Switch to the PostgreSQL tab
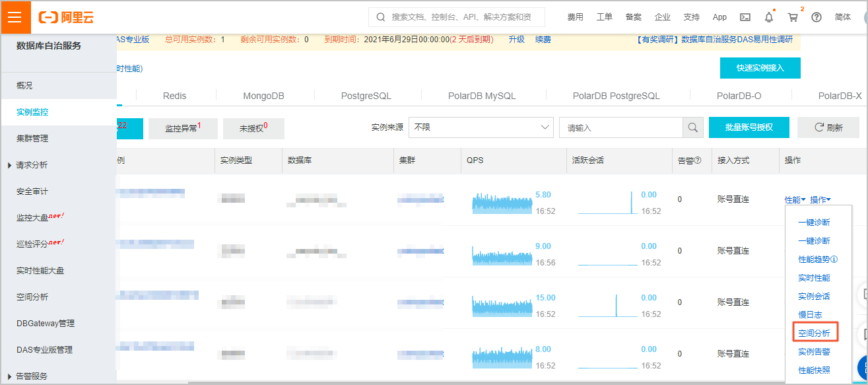868x385 pixels. (x=366, y=96)
